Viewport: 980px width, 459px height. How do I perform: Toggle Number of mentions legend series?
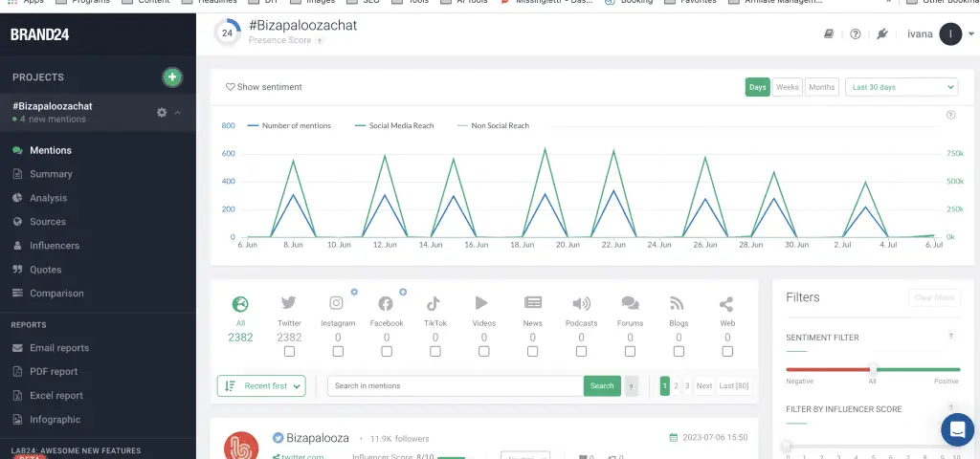click(289, 125)
